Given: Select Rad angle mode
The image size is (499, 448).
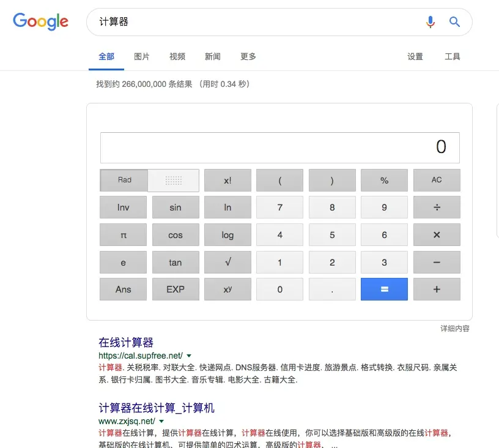Looking at the screenshot, I should (124, 180).
